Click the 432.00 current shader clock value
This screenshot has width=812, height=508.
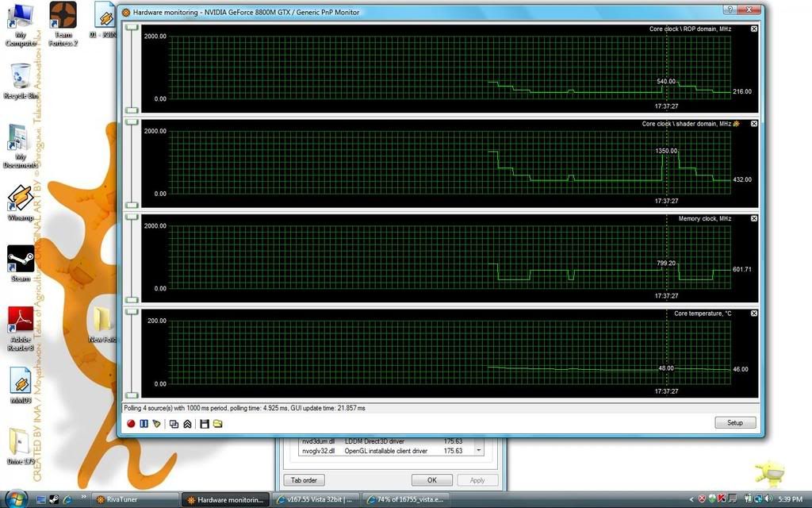(x=742, y=179)
